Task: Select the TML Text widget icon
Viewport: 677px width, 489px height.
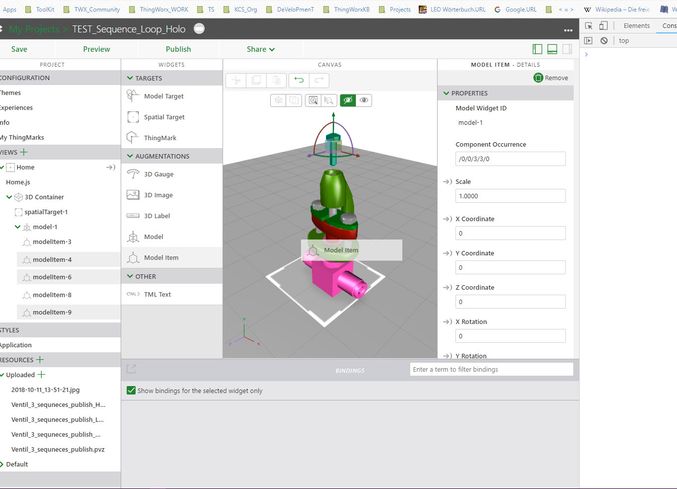Action: [x=133, y=294]
